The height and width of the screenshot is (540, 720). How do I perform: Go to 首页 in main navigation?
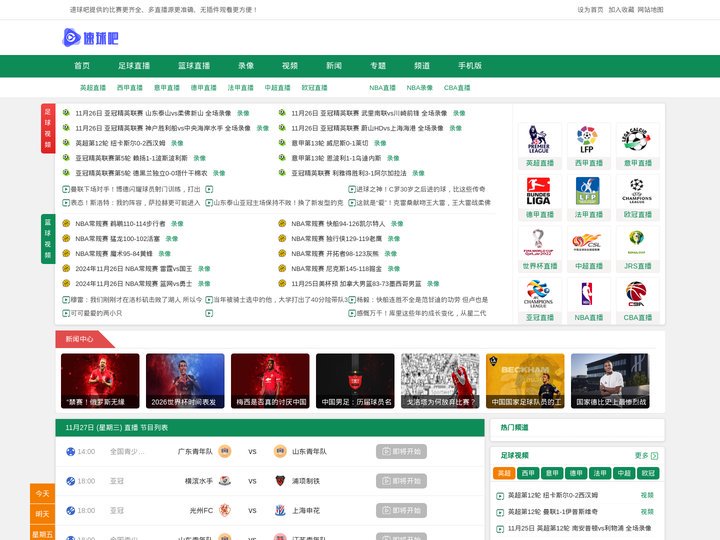click(x=82, y=66)
